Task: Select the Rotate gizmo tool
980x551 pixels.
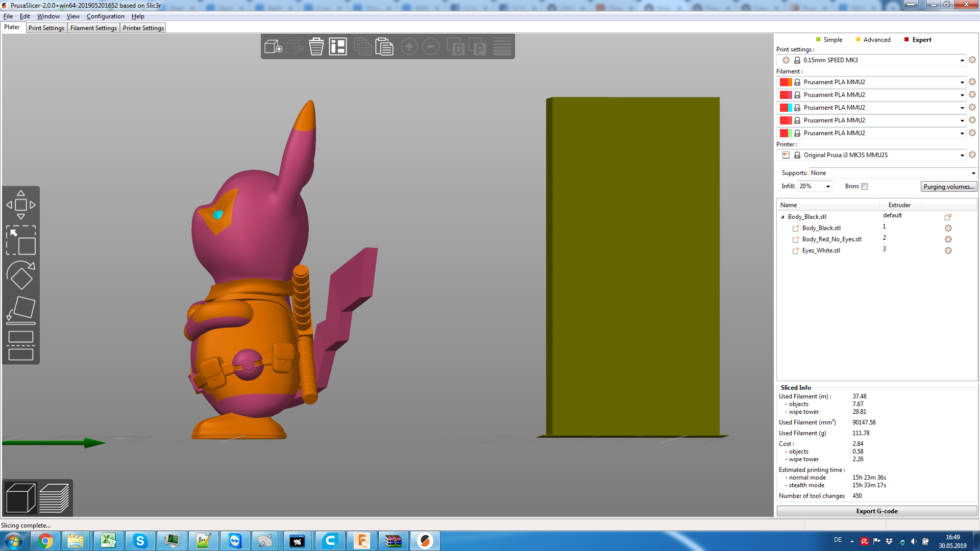Action: click(x=21, y=275)
